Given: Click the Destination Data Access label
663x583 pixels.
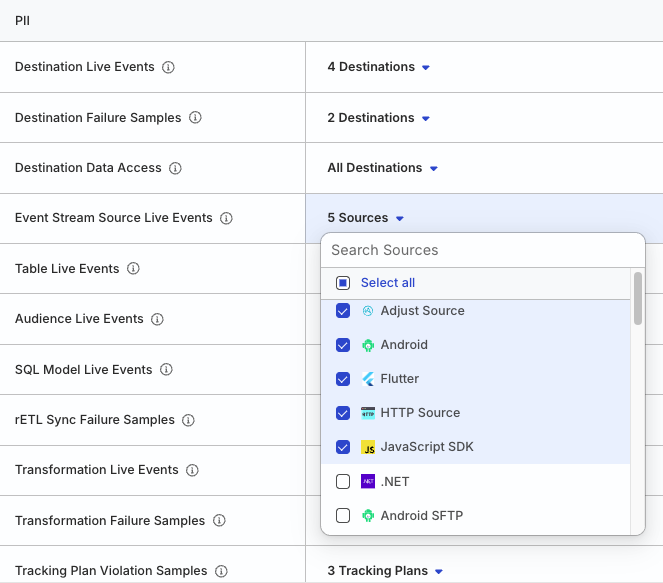Looking at the screenshot, I should point(88,168).
